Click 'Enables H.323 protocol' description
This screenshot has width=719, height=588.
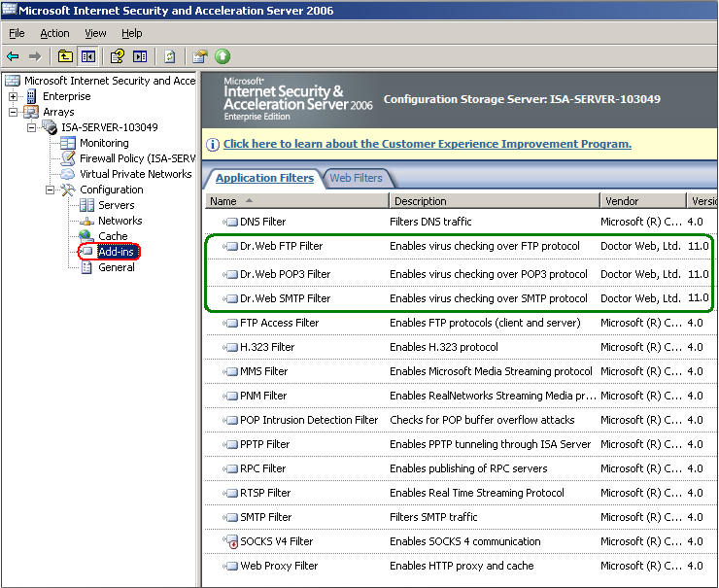click(x=444, y=347)
